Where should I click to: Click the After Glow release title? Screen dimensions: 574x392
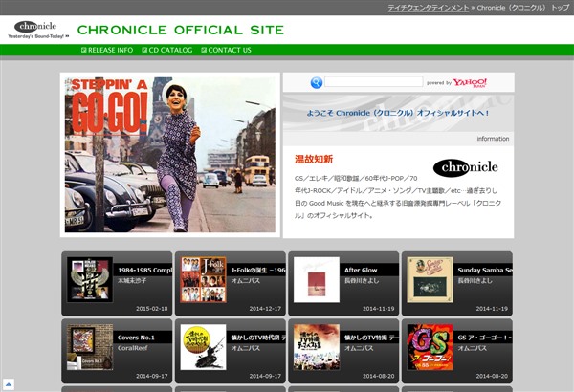pos(361,271)
